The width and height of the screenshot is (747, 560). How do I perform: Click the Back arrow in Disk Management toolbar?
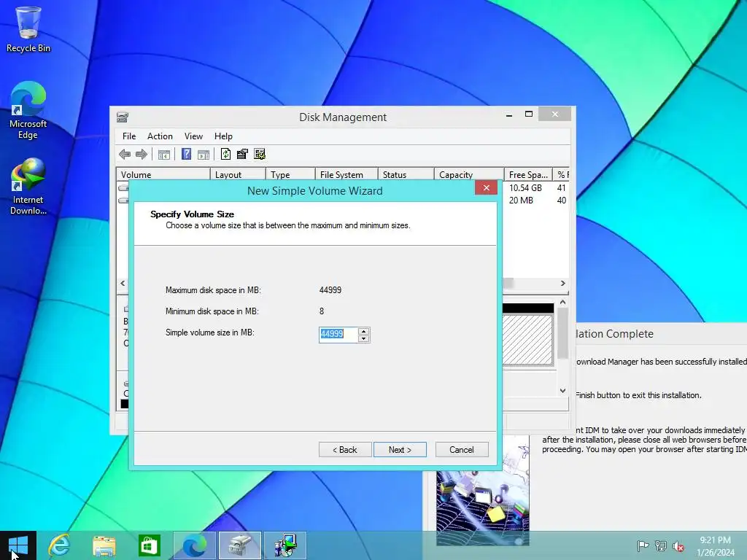coord(125,155)
